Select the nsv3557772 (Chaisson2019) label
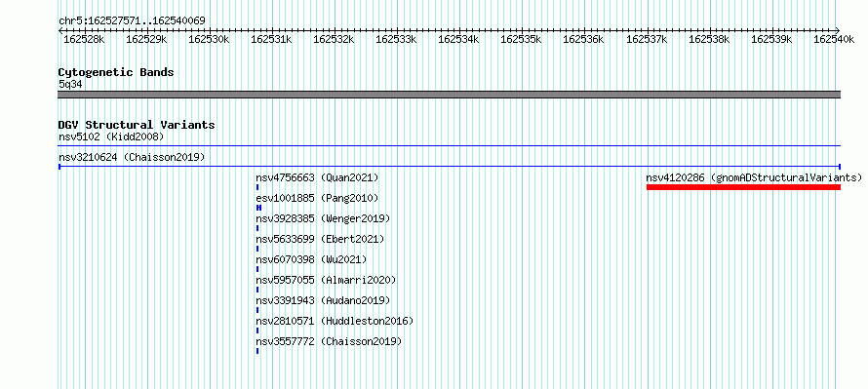The height and width of the screenshot is (389, 868). coord(329,341)
